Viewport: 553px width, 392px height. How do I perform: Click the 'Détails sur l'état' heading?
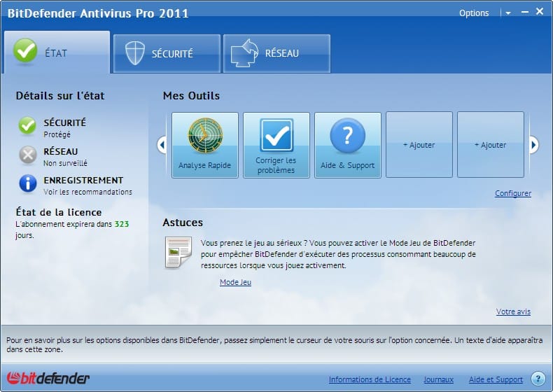click(60, 96)
